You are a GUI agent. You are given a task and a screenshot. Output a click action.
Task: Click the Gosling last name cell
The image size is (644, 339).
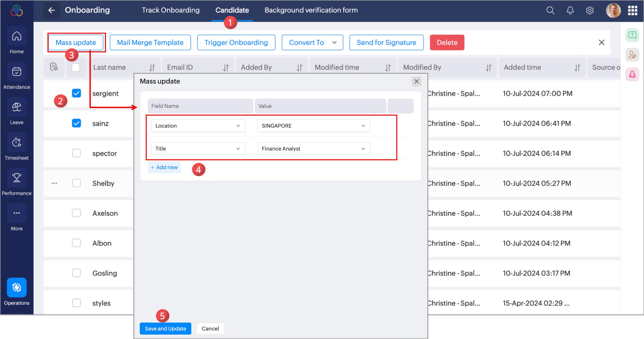pos(105,273)
